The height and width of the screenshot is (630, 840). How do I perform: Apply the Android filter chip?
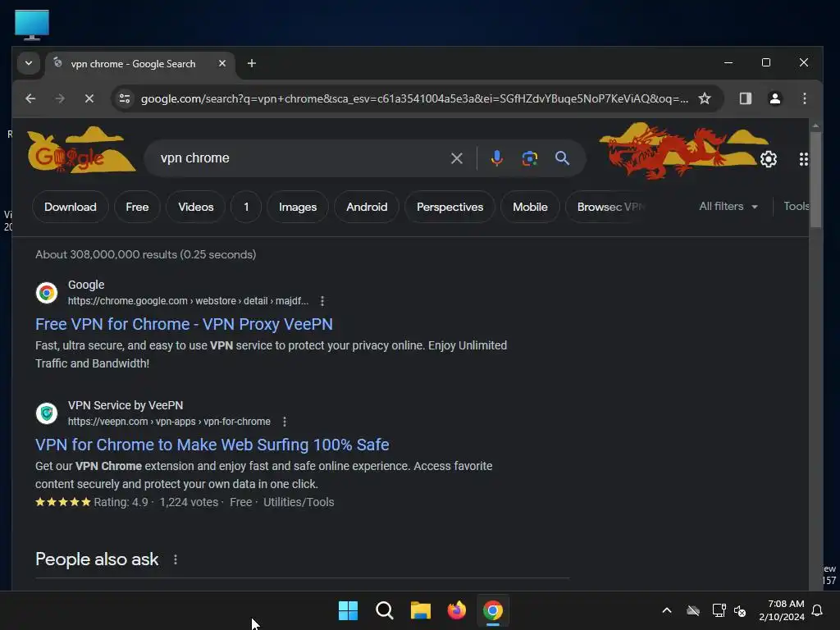pos(367,208)
